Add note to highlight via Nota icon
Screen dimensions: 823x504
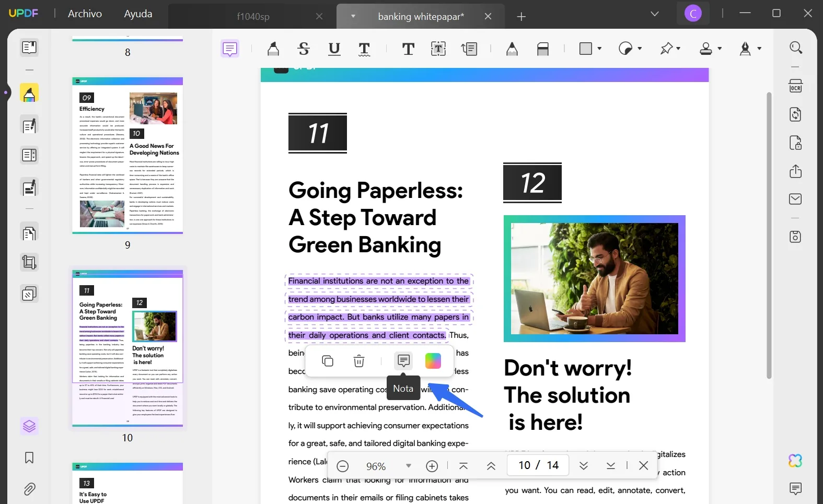pyautogui.click(x=403, y=361)
